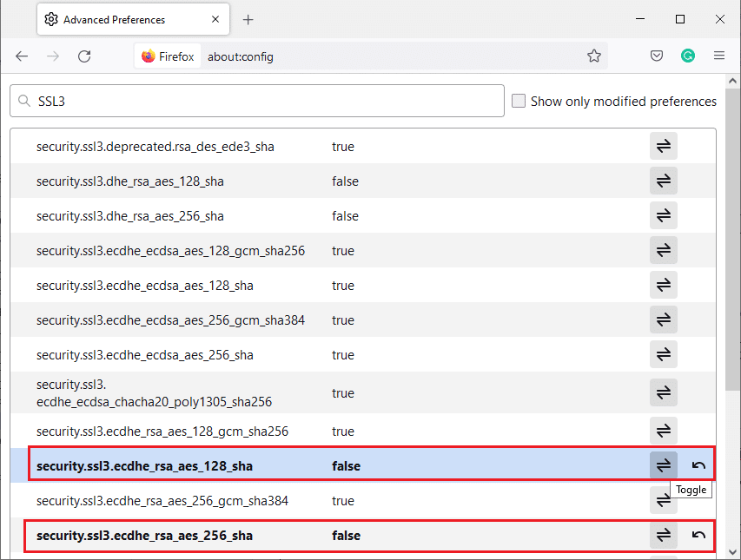This screenshot has height=560, width=741.
Task: Click bold false value of ecdhe_rsa_aes_128_sha
Action: pyautogui.click(x=346, y=466)
